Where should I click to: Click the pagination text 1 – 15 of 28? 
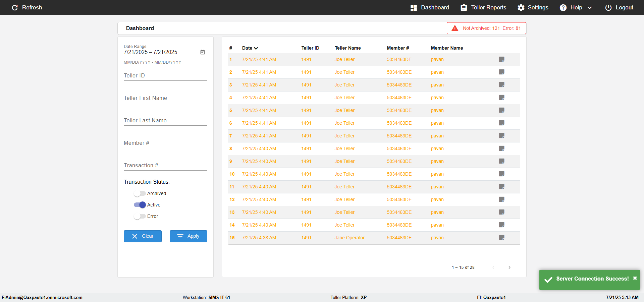[463, 267]
